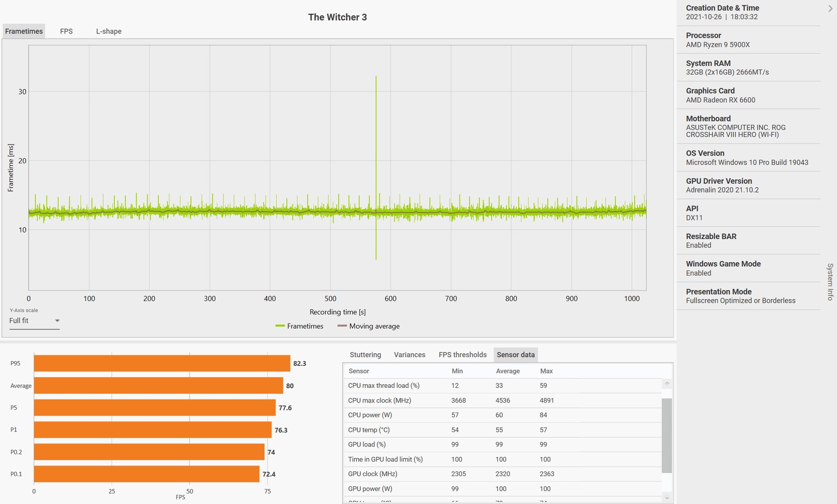Open the Y-Axis scale Full fit dropdown
The height and width of the screenshot is (504, 837).
(34, 321)
